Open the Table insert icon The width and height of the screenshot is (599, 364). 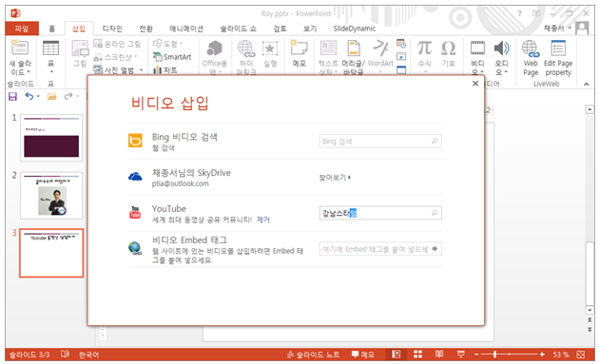50,48
